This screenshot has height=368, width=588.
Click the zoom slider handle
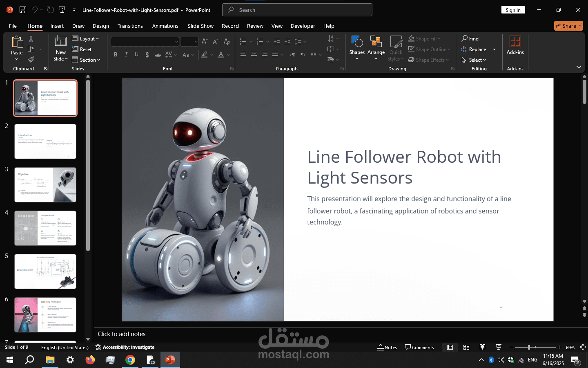pos(529,347)
